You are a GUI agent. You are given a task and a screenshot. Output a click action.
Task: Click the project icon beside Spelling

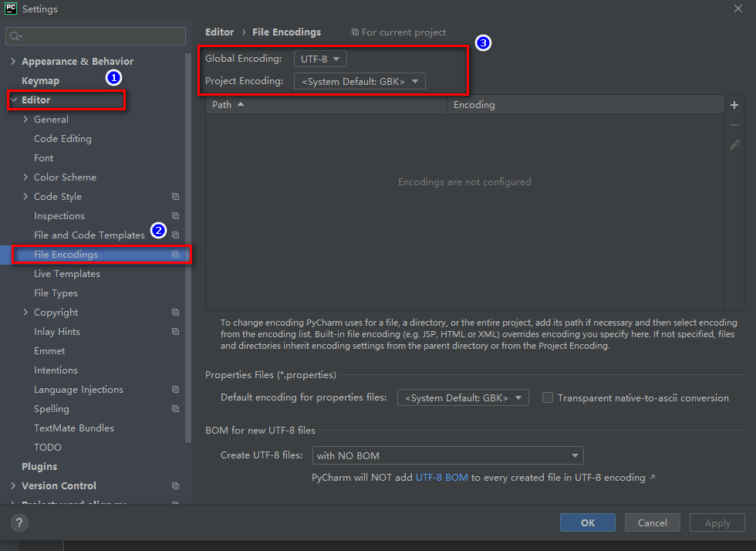click(176, 409)
